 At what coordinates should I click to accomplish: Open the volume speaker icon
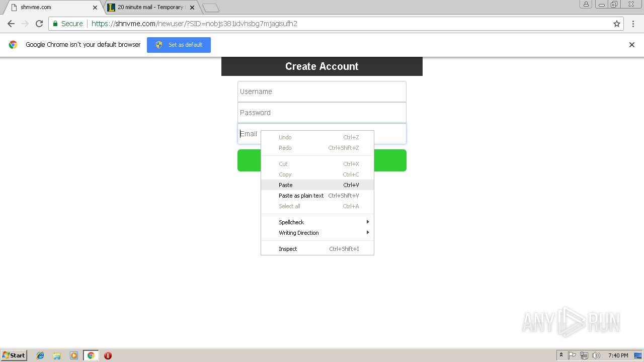click(596, 355)
